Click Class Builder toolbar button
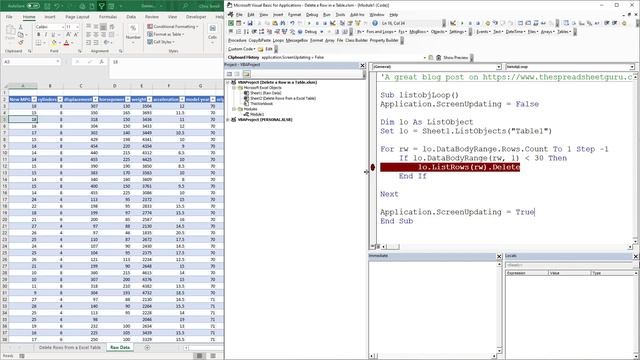This screenshot has width=640, height=360. click(x=356, y=40)
